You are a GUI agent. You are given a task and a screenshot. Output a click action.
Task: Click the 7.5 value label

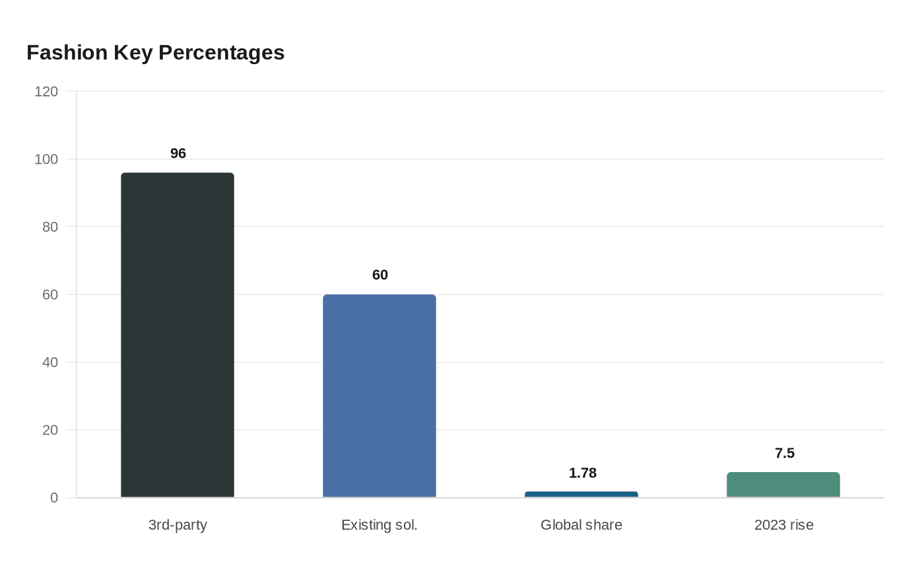coord(785,453)
